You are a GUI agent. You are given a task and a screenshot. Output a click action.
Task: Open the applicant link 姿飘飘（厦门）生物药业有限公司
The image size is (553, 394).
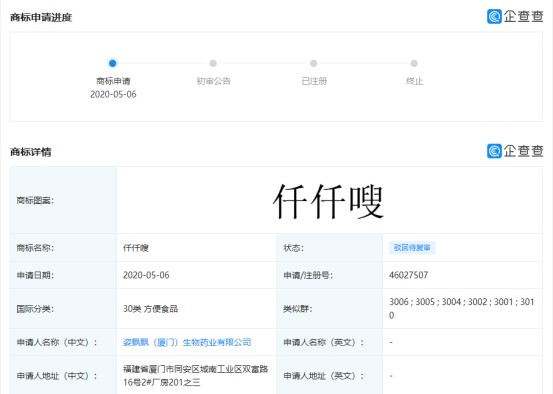(187, 342)
